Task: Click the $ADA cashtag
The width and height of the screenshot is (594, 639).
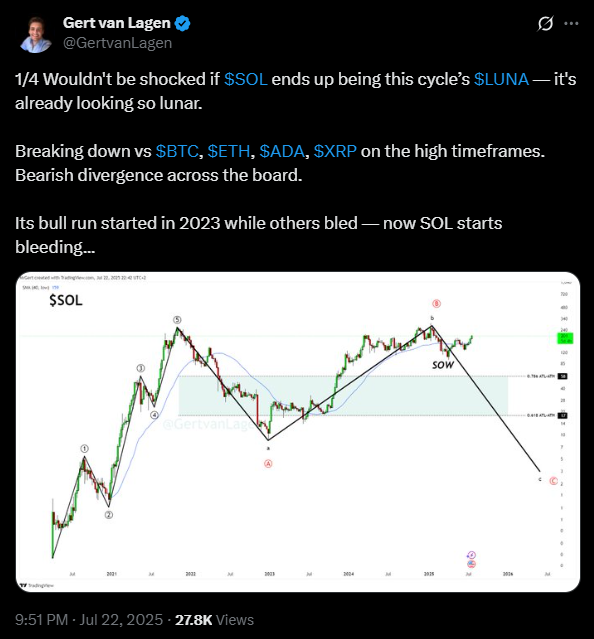Action: (x=282, y=151)
